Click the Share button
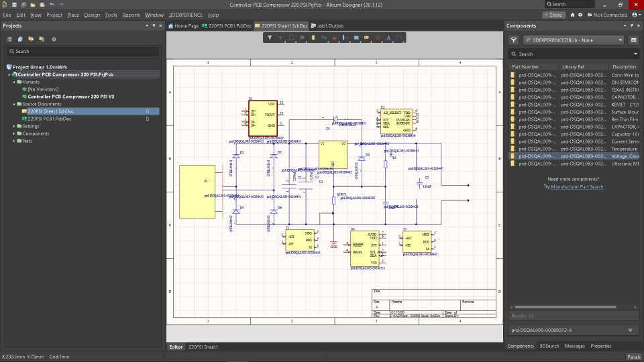 click(x=553, y=15)
